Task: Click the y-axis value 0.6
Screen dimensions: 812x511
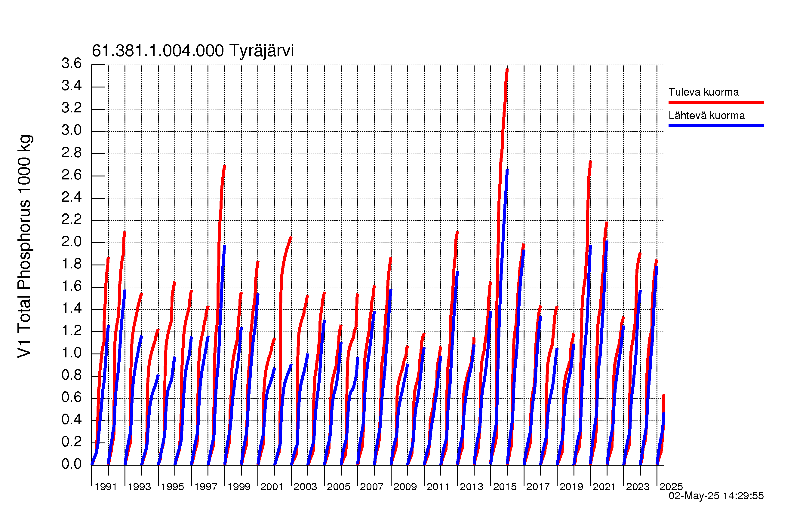Action: click(72, 397)
